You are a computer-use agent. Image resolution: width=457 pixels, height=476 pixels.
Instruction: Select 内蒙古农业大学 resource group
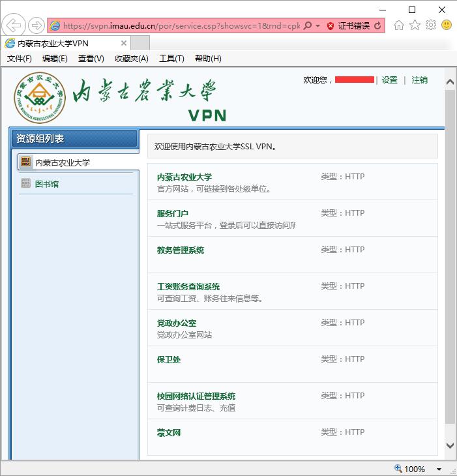[78, 163]
